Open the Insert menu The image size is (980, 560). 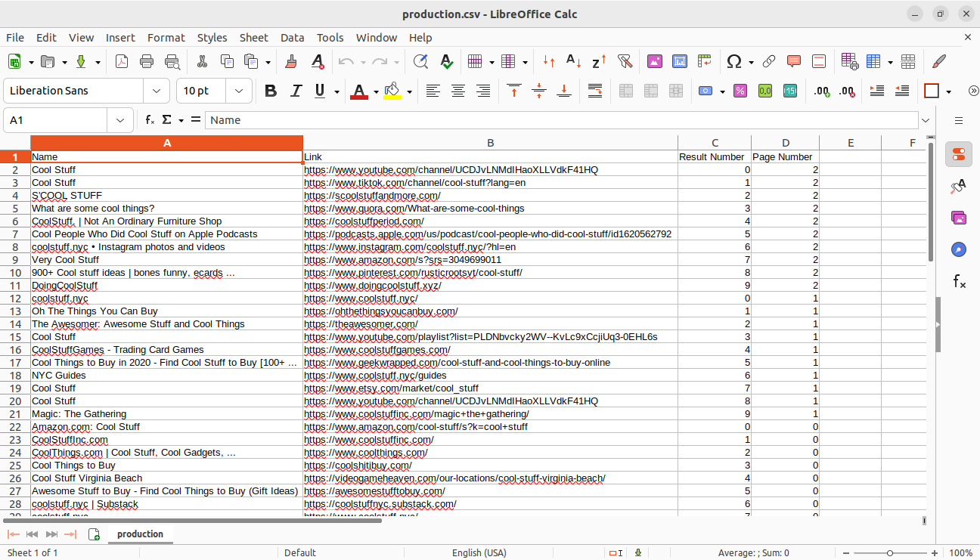click(x=120, y=37)
